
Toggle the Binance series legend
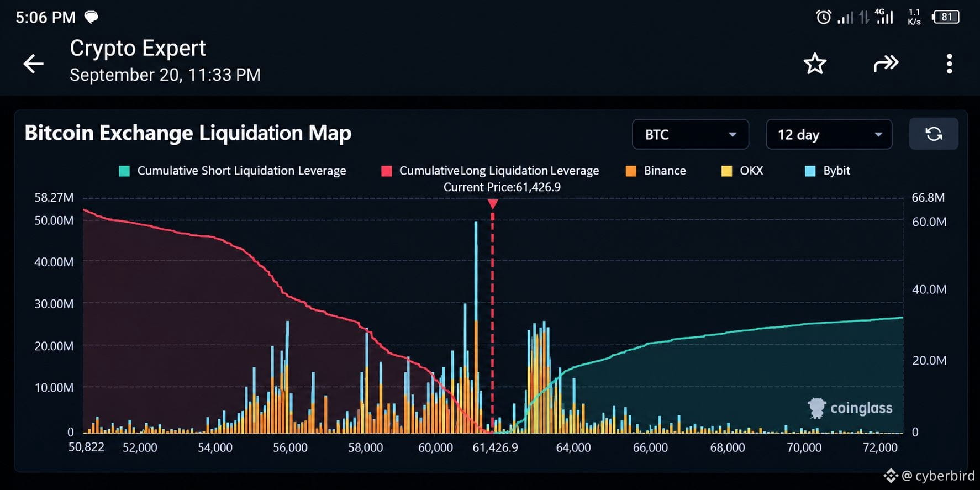click(656, 171)
